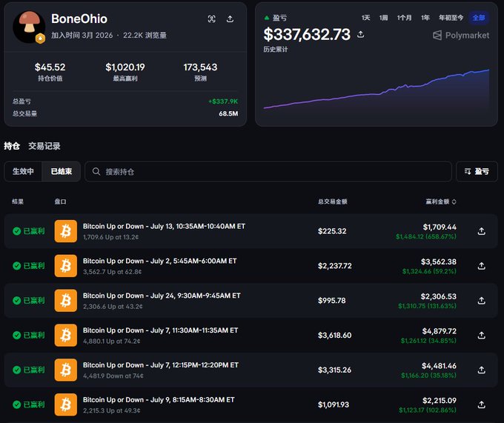Select the 1周 time range
This screenshot has width=504, height=423.
pyautogui.click(x=383, y=18)
